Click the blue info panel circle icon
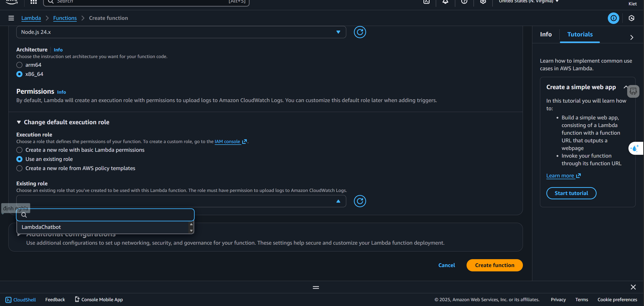Image resolution: width=644 pixels, height=306 pixels. [613, 18]
